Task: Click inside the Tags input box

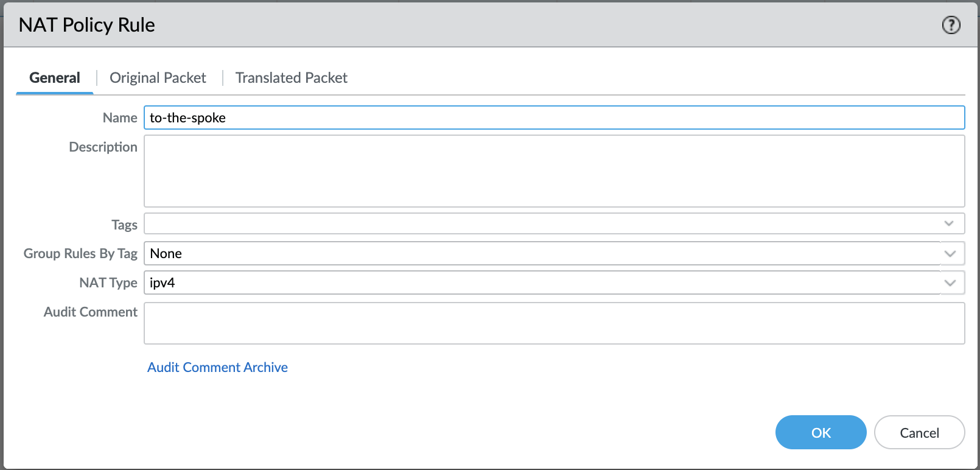Action: [x=542, y=223]
